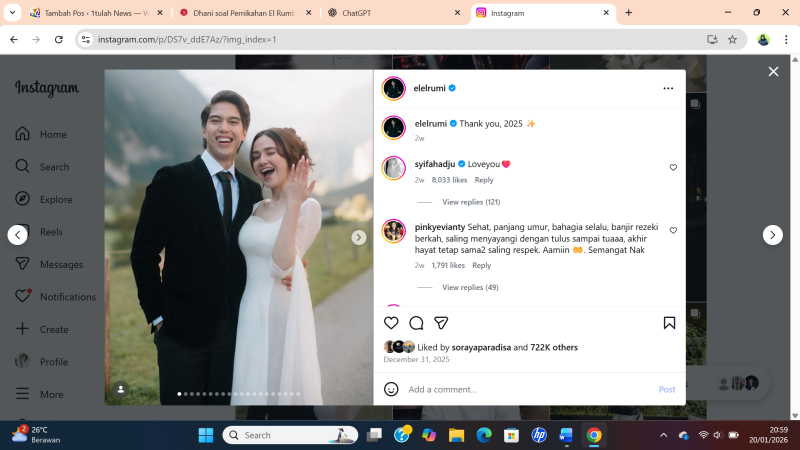Open weather widget 26°C Berawan

point(36,435)
